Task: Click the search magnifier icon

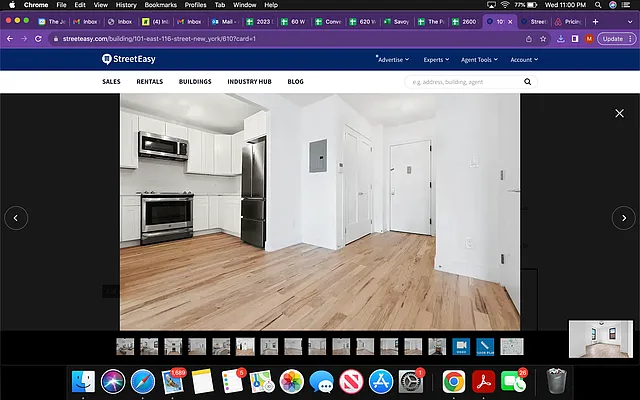Action: coord(526,81)
